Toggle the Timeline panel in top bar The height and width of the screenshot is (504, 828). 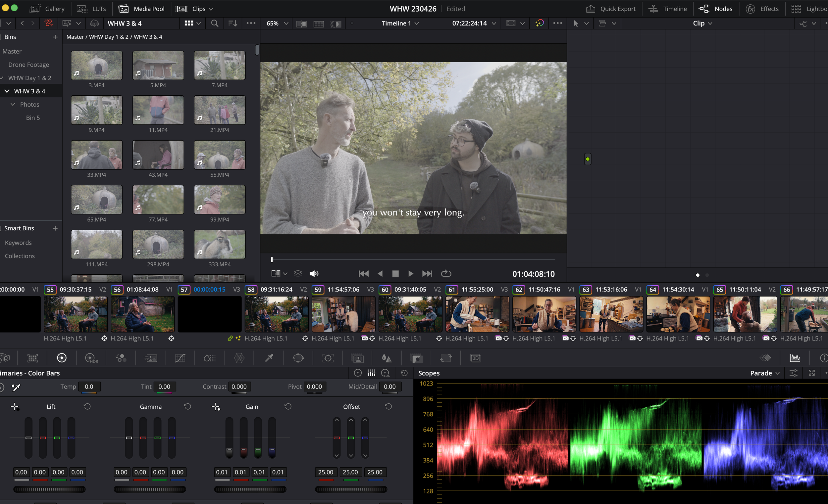tap(668, 9)
